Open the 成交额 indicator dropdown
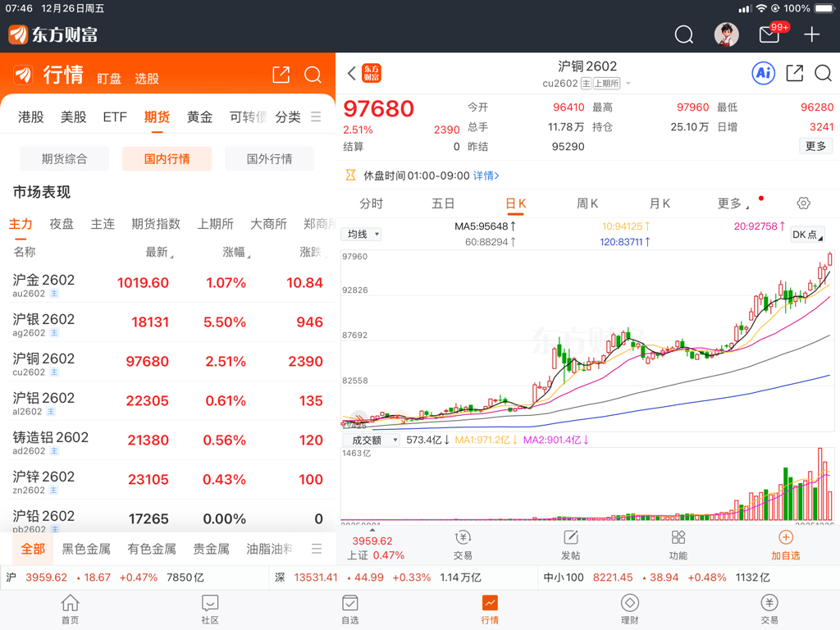840x630 pixels. (x=371, y=440)
